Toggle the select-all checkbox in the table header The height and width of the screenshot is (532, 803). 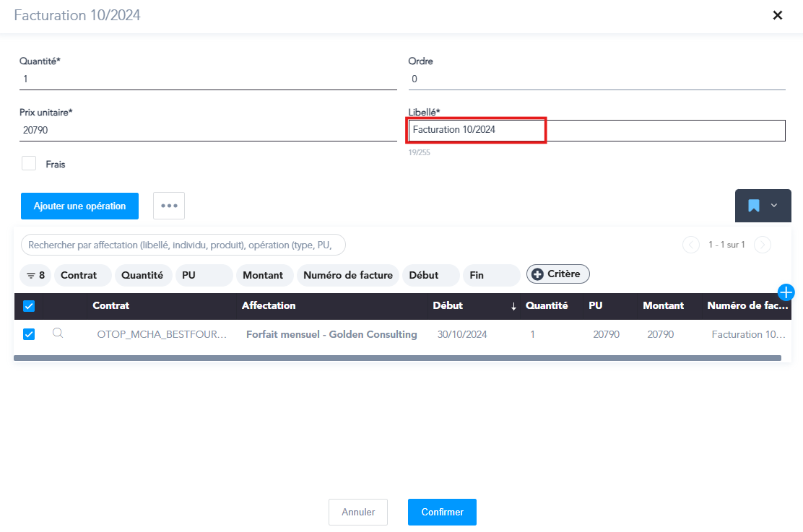coord(29,306)
